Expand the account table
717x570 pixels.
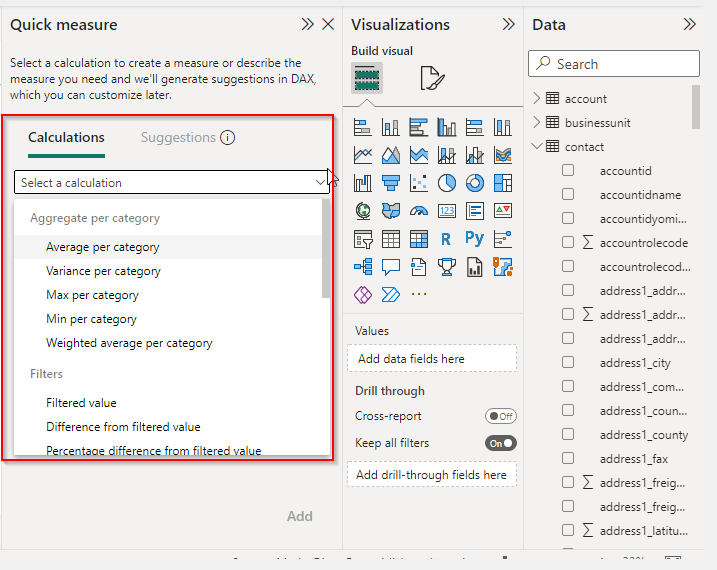point(537,98)
